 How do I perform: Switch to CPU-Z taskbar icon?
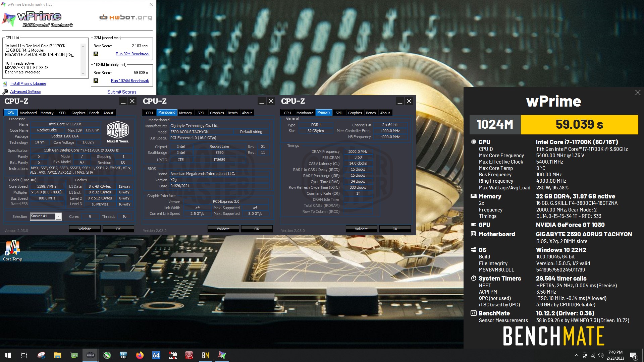click(91, 355)
